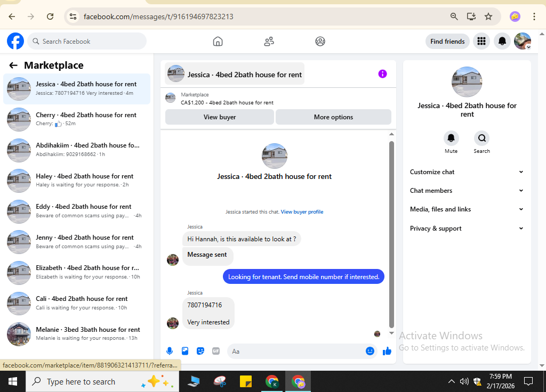Open Melanie 3bed 3bath conversation
Image resolution: width=546 pixels, height=392 pixels.
point(77,333)
